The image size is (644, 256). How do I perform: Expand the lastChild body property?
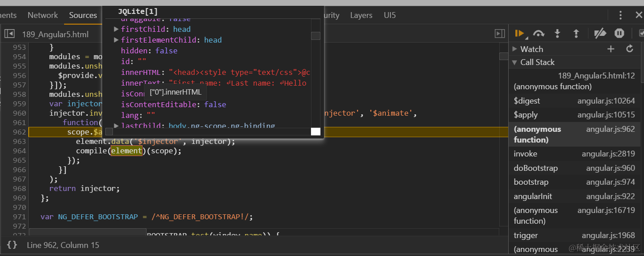pyautogui.click(x=117, y=126)
